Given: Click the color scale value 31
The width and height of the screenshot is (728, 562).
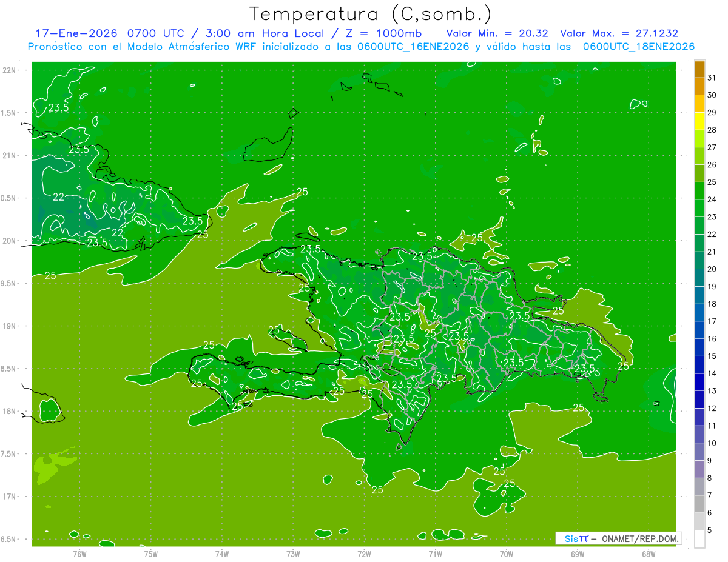Looking at the screenshot, I should [x=712, y=78].
